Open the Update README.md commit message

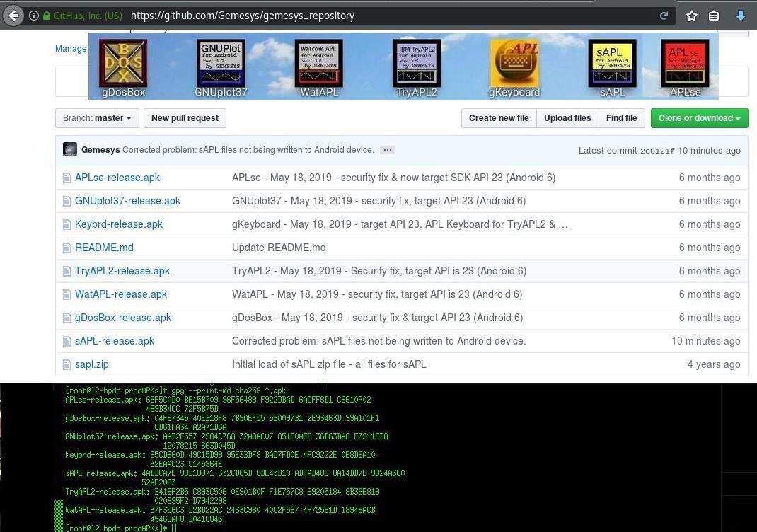point(279,248)
